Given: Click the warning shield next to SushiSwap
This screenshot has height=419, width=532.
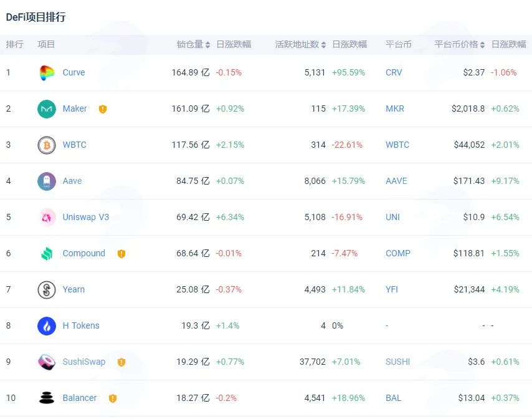Looking at the screenshot, I should pyautogui.click(x=121, y=362).
